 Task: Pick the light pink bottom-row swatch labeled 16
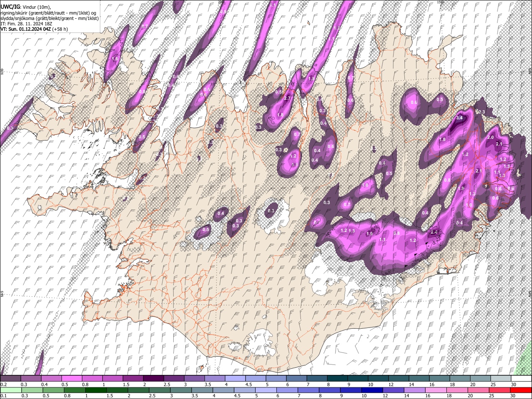click(436, 390)
